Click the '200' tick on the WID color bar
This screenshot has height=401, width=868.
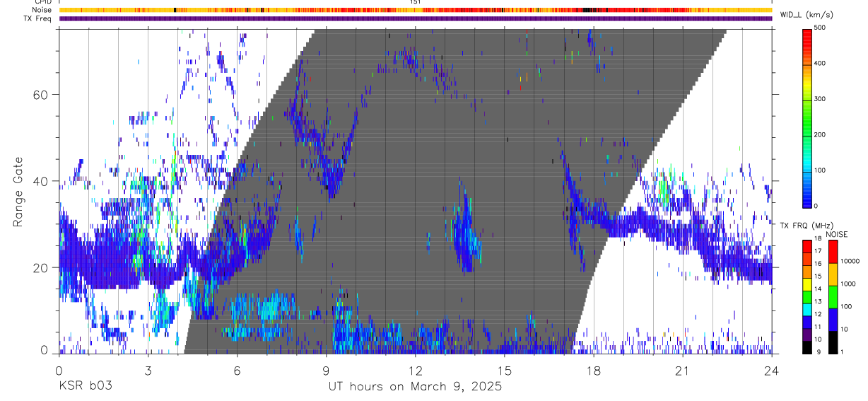(x=821, y=134)
